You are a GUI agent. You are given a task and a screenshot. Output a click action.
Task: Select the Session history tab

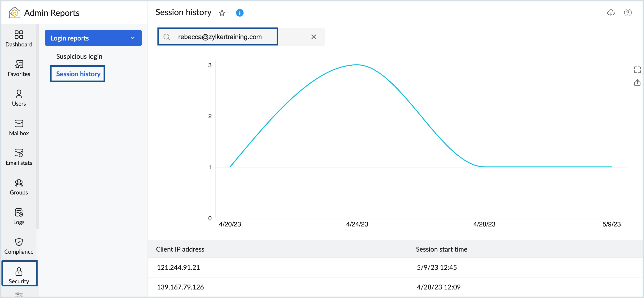click(78, 74)
